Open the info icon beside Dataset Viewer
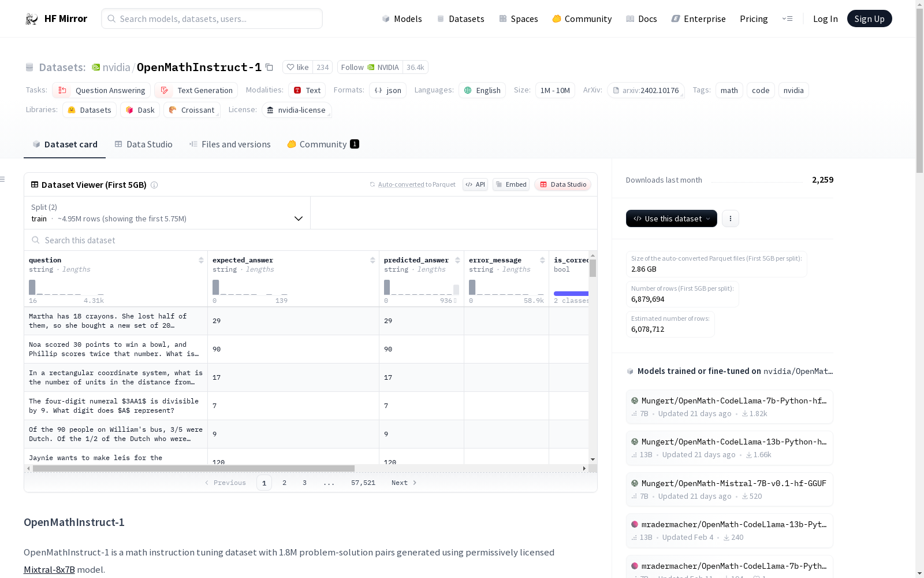The height and width of the screenshot is (578, 924). click(x=154, y=185)
